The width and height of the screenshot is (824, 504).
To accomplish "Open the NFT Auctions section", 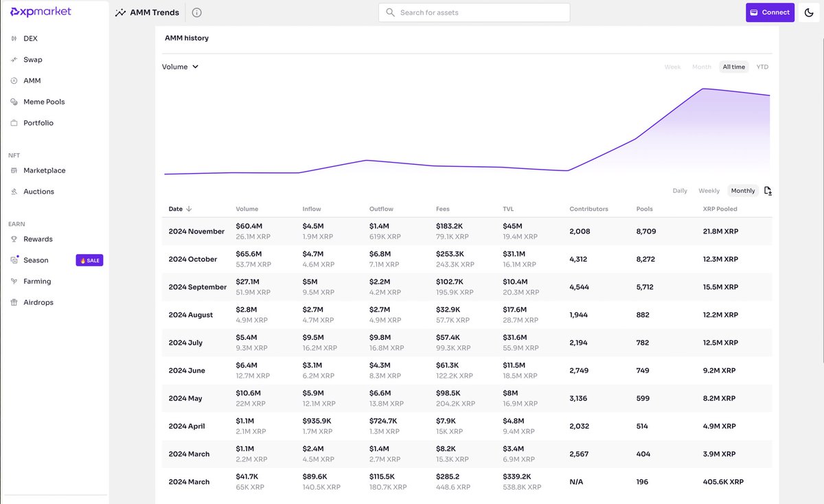I will pos(37,191).
